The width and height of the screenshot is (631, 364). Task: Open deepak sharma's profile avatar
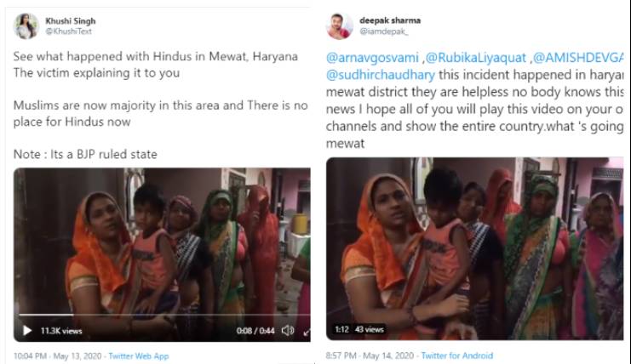tap(340, 26)
